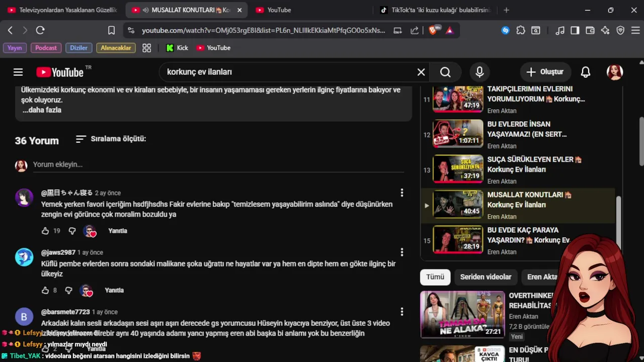
Task: Share this page via address bar
Action: click(x=415, y=30)
